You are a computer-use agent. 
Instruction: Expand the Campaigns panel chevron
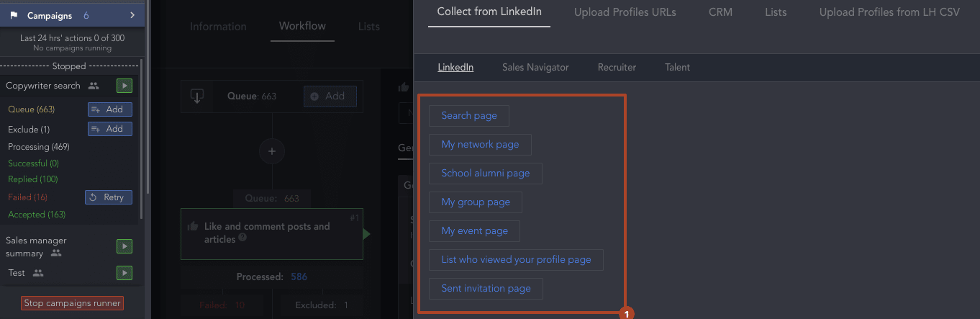point(132,15)
